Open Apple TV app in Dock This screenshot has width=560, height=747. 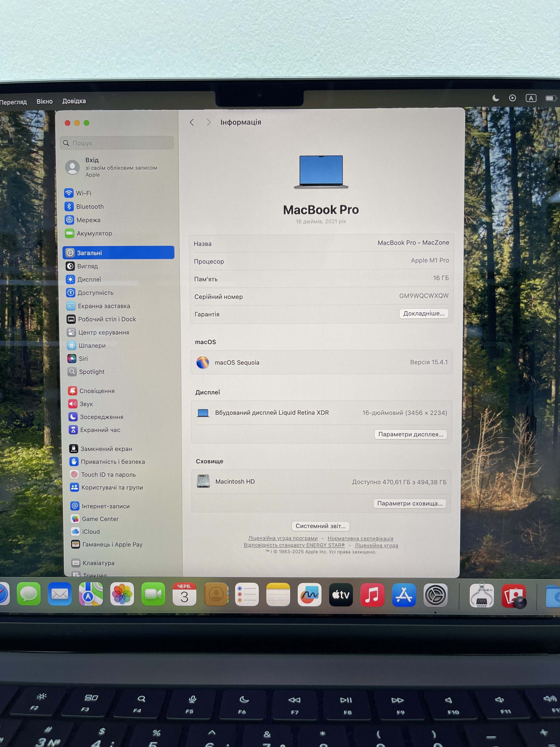[341, 595]
